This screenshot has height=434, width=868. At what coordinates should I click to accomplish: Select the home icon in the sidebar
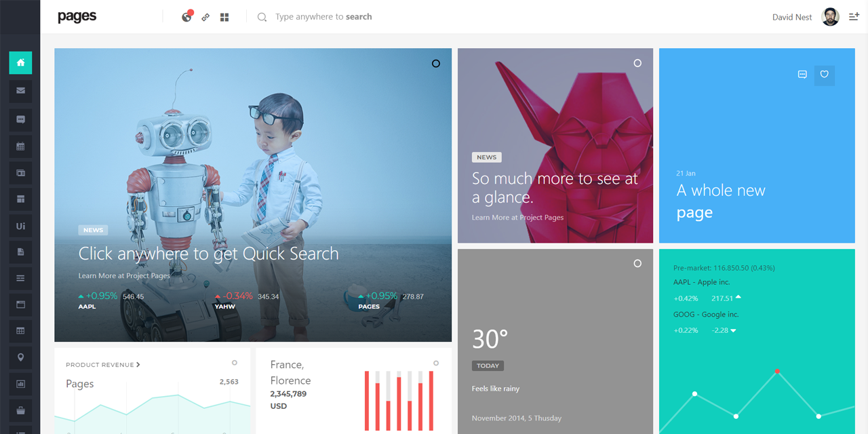[x=20, y=62]
